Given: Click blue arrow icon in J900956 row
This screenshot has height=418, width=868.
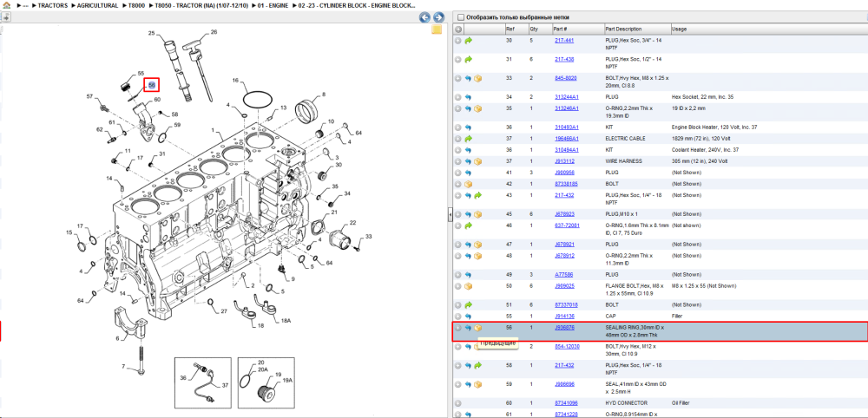Looking at the screenshot, I should [469, 173].
